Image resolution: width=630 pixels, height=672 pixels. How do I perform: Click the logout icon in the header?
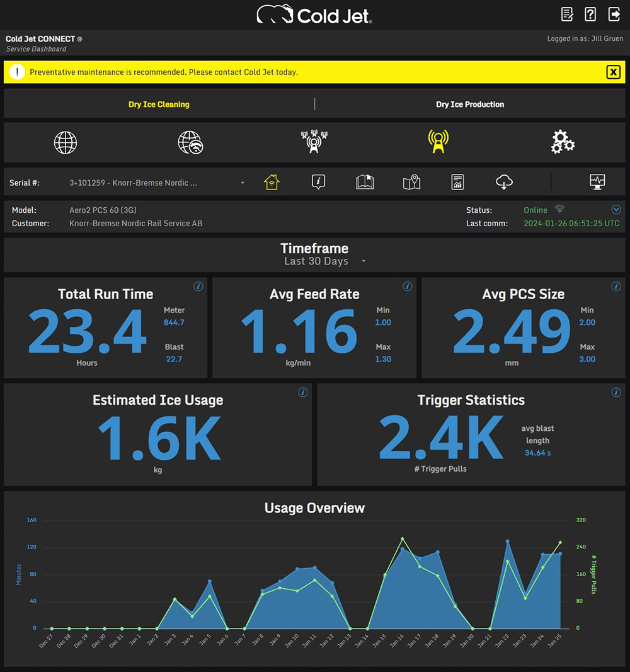pos(614,14)
